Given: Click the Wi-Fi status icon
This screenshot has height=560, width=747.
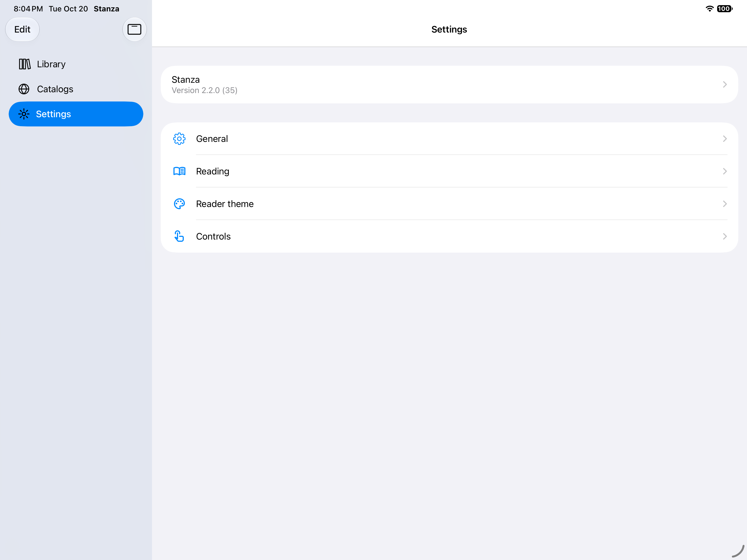Looking at the screenshot, I should tap(710, 9).
